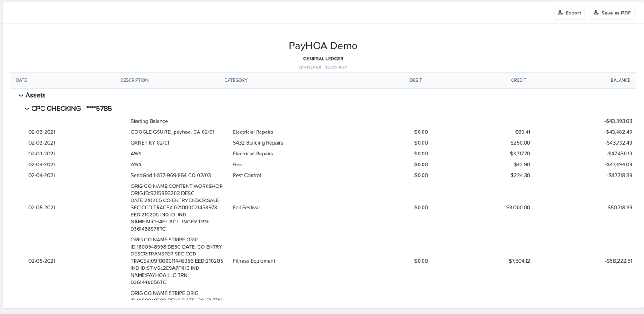Click the CREDIT column header
Screen dimensions: 644x314
(518, 80)
